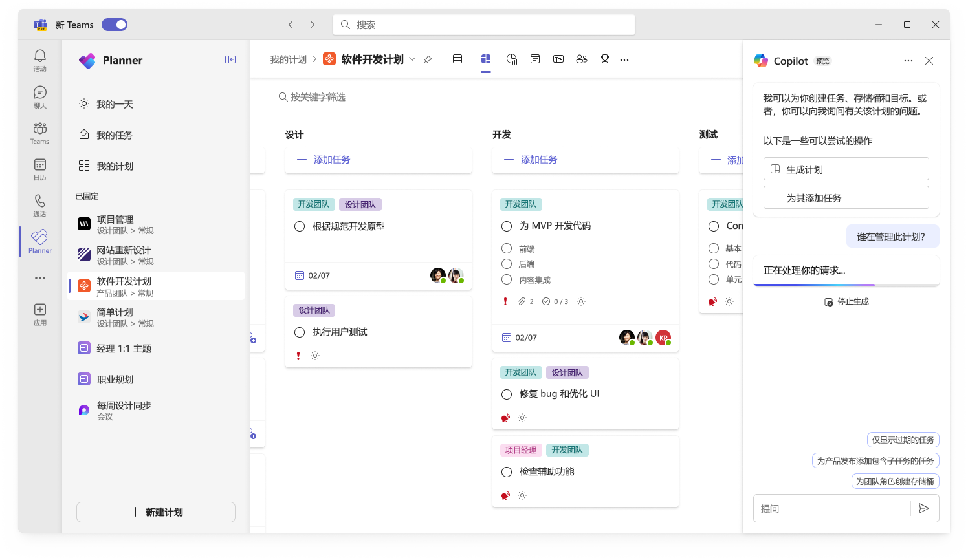Viewport: 968px width, 560px height.
Task: Open the charts view icon
Action: coord(512,59)
